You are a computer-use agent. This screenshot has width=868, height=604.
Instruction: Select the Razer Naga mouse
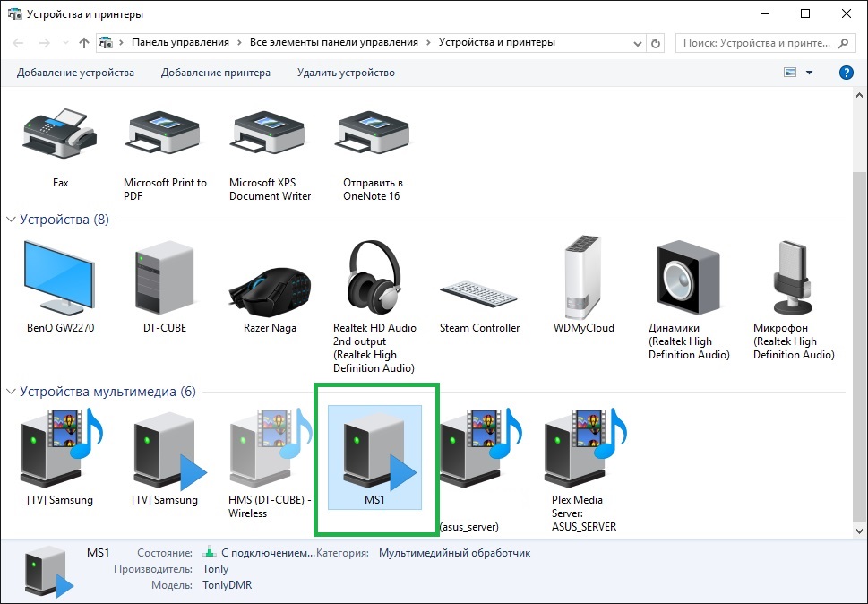[271, 292]
